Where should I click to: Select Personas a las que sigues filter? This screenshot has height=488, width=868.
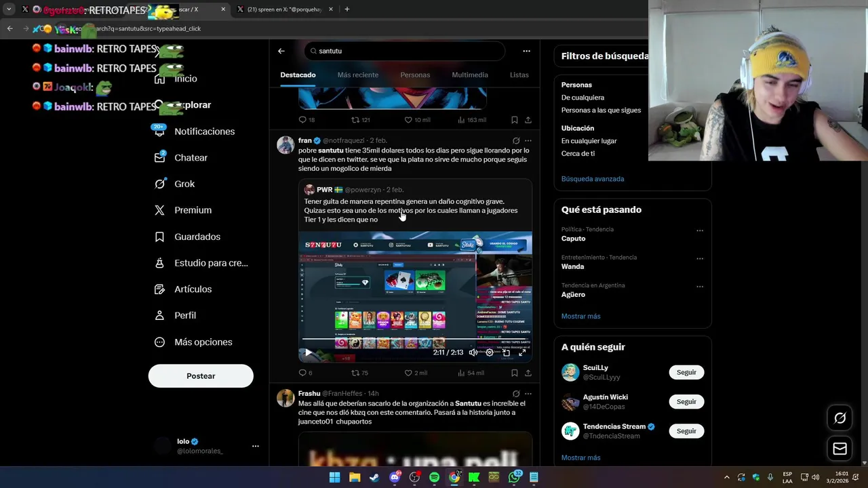tap(601, 110)
